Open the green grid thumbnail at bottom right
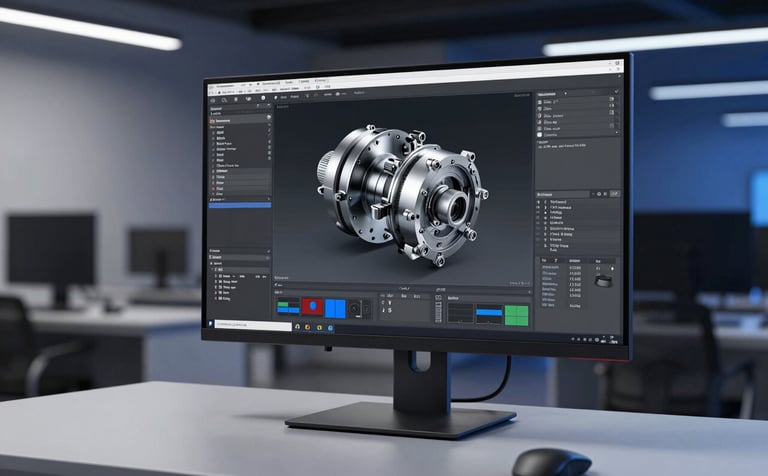 tap(517, 315)
